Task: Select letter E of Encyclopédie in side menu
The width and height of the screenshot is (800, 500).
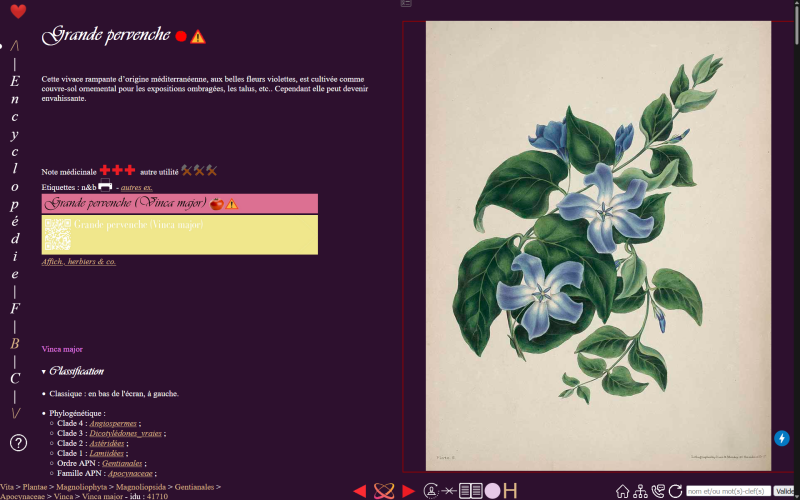Action: click(x=15, y=81)
